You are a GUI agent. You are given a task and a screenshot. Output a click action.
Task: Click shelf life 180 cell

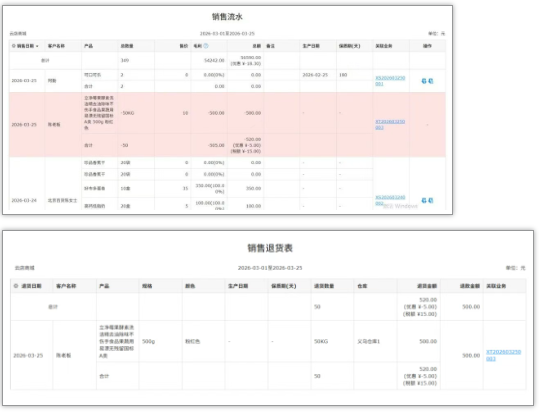[343, 75]
